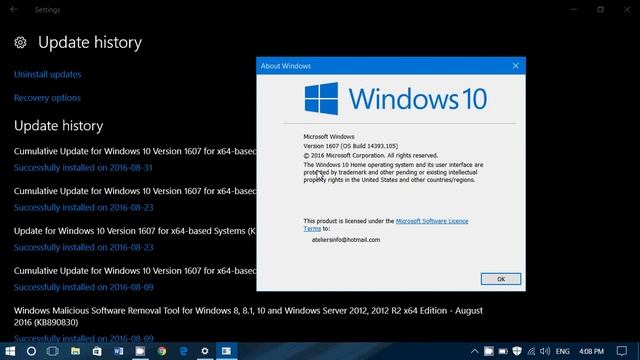
Task: Select Update for Windows 10 Version 1607 entry
Action: (x=135, y=231)
